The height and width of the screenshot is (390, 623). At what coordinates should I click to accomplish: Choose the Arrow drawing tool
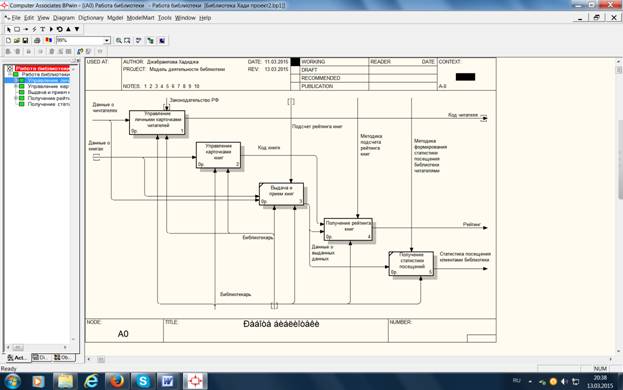26,29
